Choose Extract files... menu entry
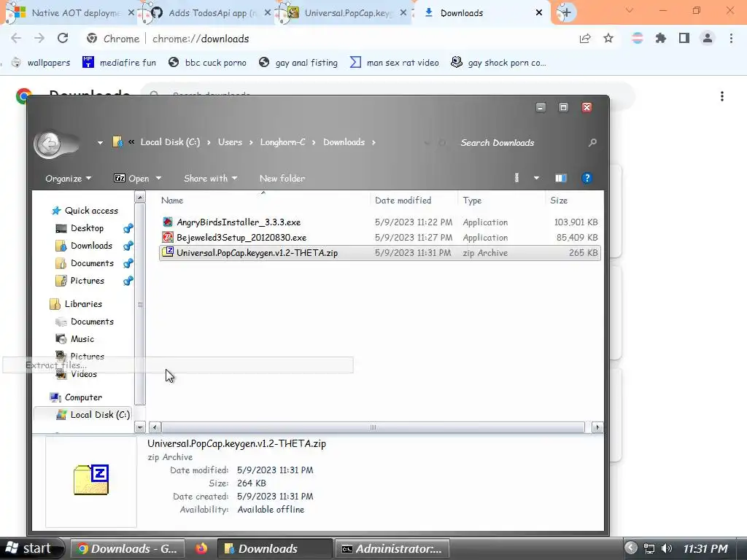This screenshot has width=747, height=560. coord(177,365)
